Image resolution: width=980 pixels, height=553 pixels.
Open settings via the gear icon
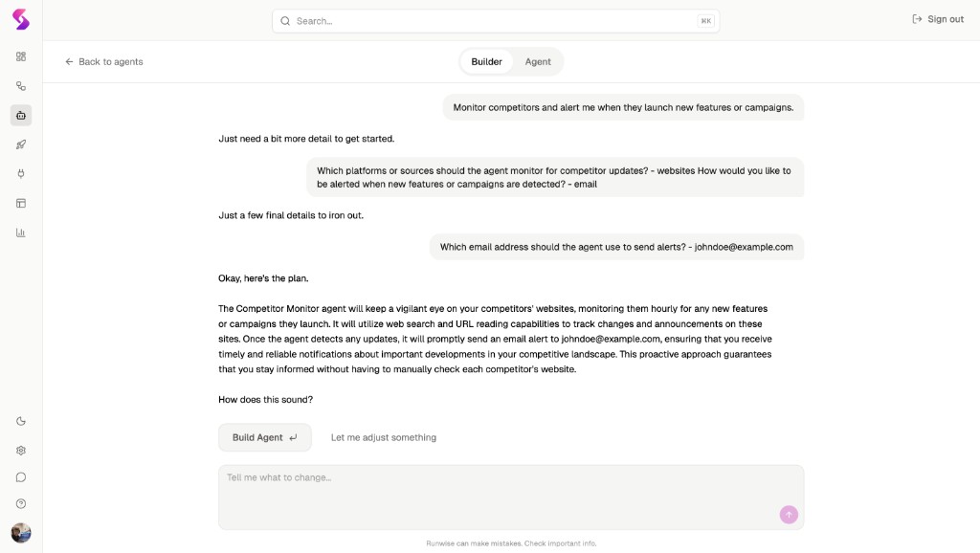tap(21, 450)
